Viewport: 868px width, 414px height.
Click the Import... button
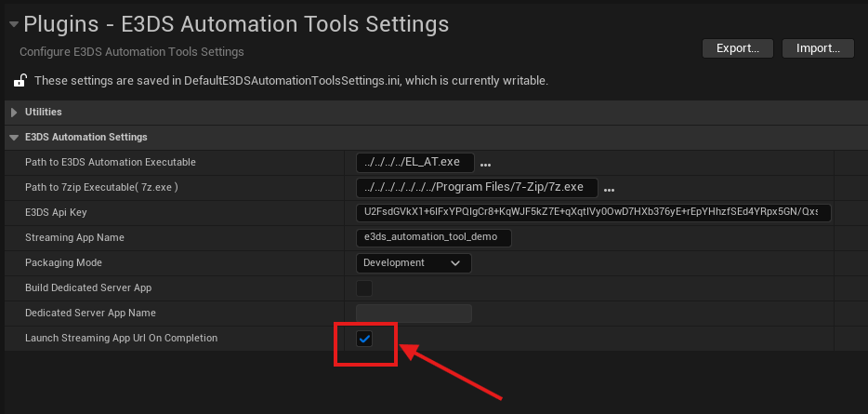818,47
